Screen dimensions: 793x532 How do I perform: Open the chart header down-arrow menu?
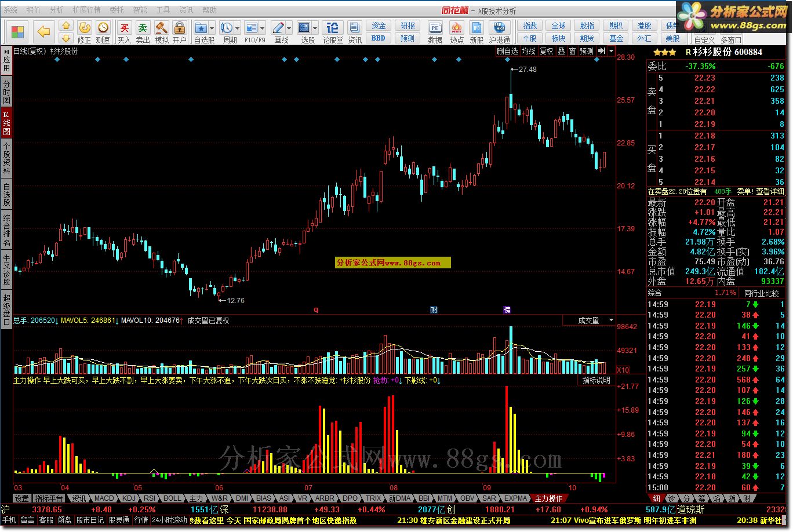click(x=611, y=51)
